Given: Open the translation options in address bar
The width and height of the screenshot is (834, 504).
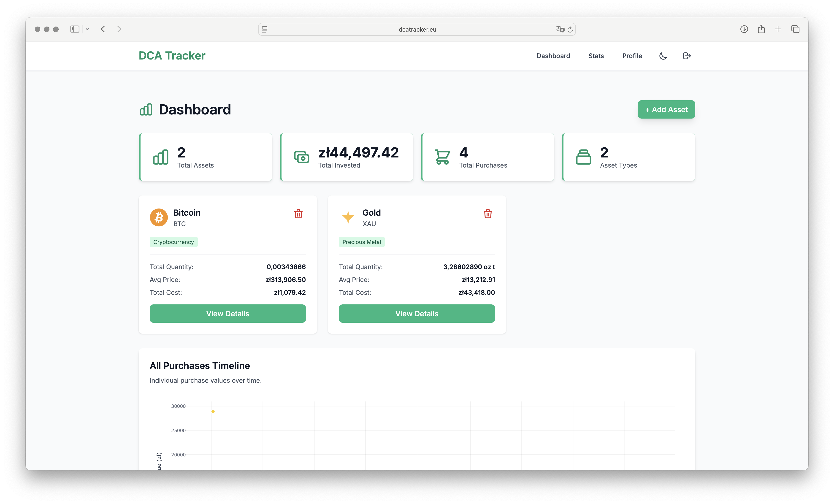Looking at the screenshot, I should pyautogui.click(x=560, y=30).
